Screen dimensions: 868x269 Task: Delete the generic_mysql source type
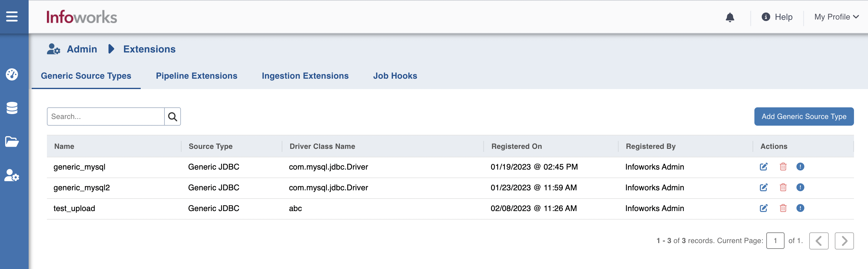(783, 167)
